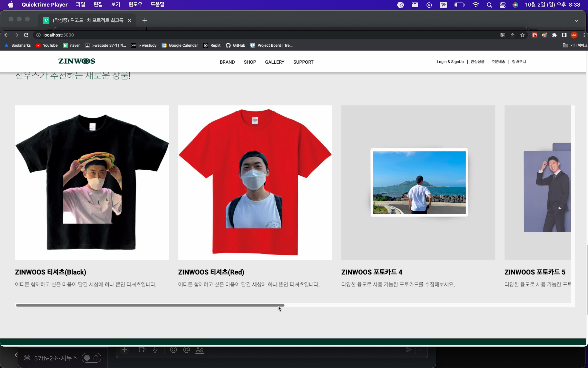Image resolution: width=588 pixels, height=368 pixels.
Task: Go back in browser history
Action: click(x=6, y=35)
